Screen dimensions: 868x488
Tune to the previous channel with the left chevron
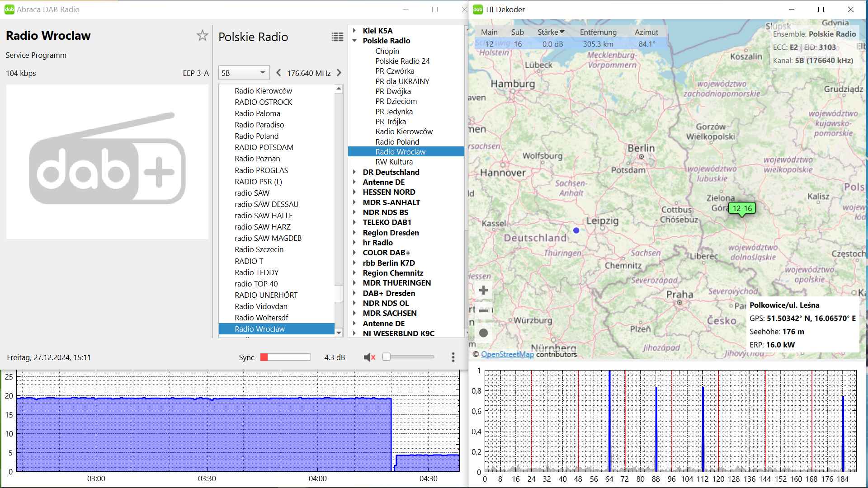point(278,73)
